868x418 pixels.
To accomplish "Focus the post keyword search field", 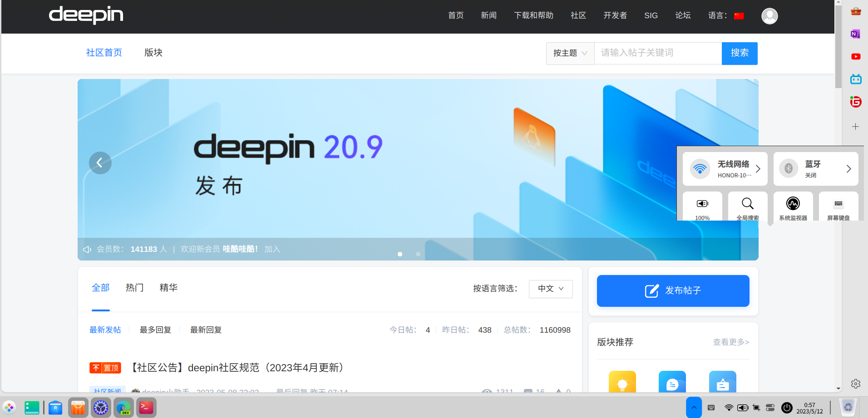I will [658, 54].
